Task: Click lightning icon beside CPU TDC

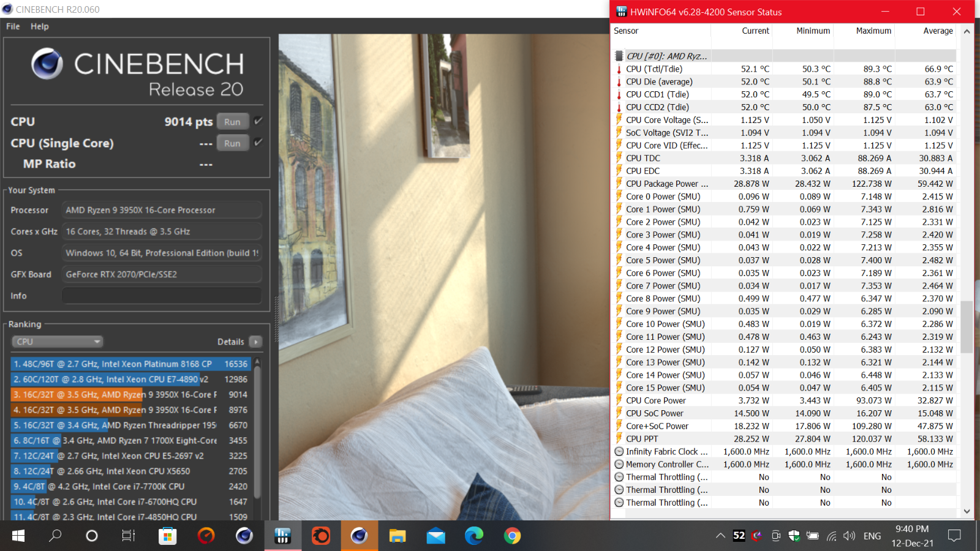Action: point(619,158)
